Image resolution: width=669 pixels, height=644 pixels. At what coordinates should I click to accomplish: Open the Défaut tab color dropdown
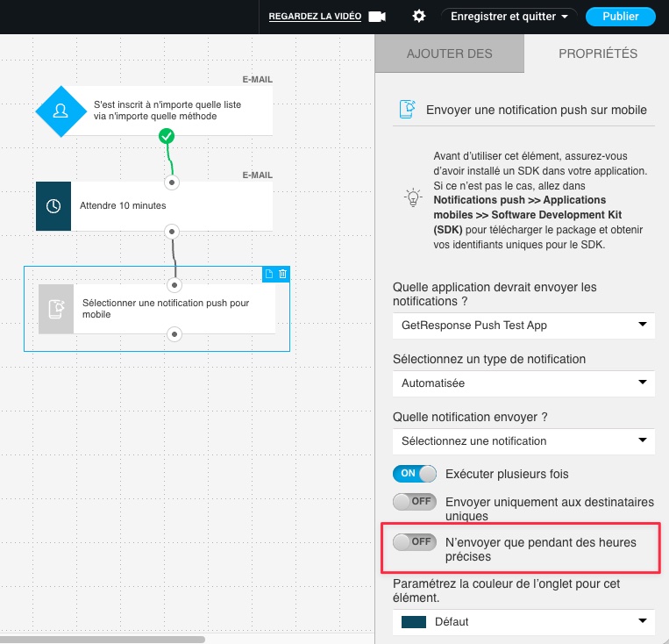523,622
